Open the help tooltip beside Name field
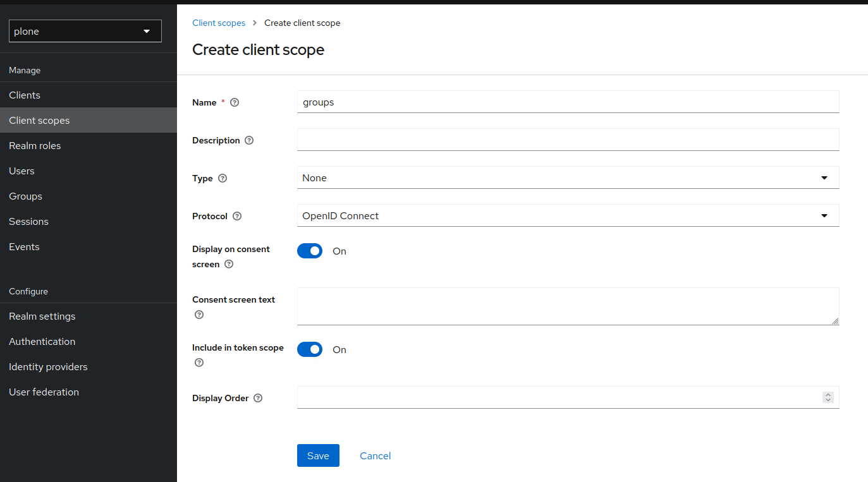Screen dimensions: 868x482 click(x=234, y=102)
